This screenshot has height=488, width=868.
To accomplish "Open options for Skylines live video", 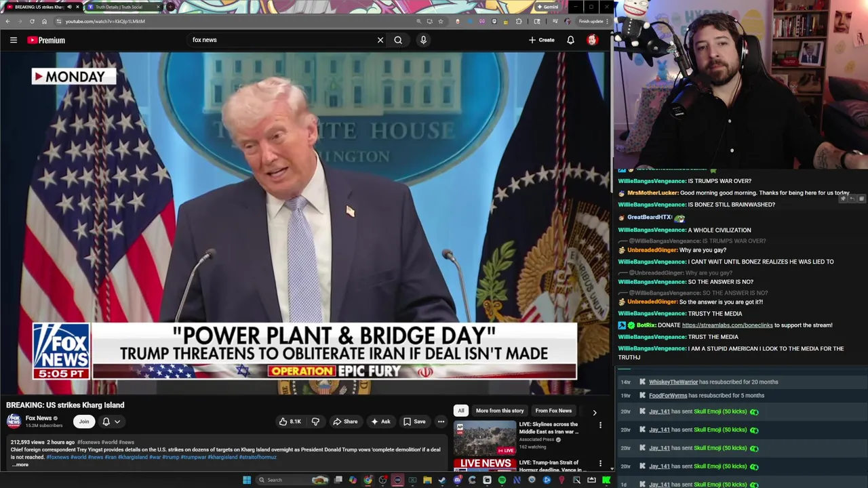I will point(600,426).
